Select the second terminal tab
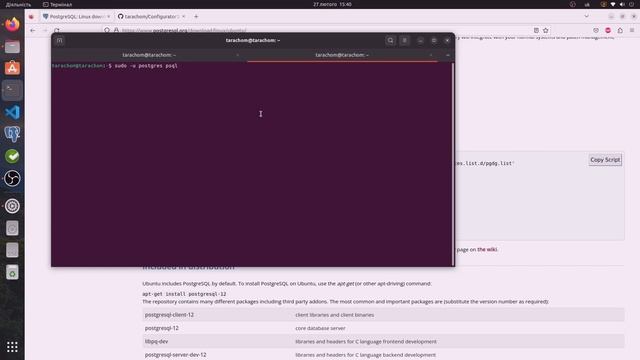The image size is (640, 360). point(342,55)
